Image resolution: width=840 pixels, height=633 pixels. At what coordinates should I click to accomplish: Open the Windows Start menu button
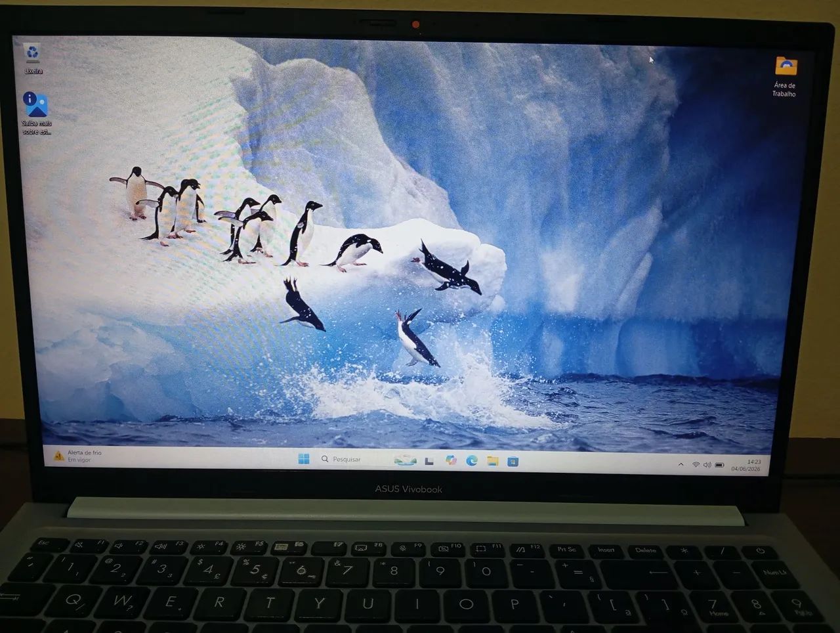pyautogui.click(x=303, y=459)
